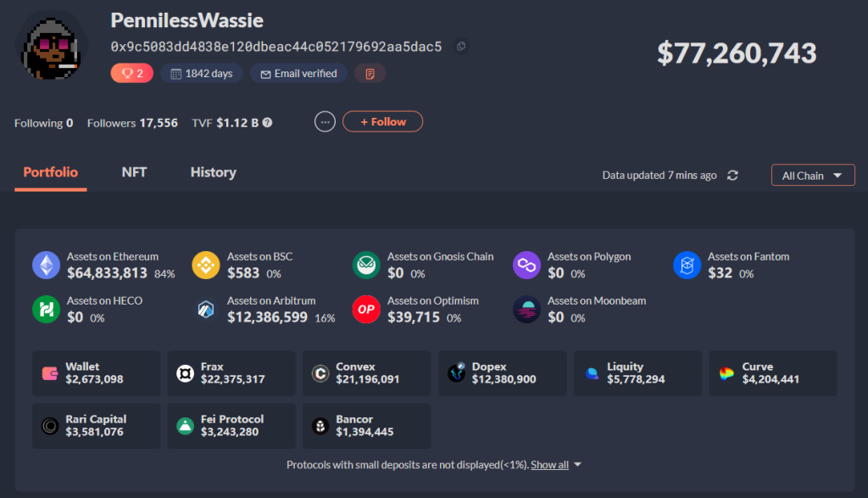Image resolution: width=868 pixels, height=498 pixels.
Task: Copy the wallet address using the copy icon
Action: coord(460,47)
